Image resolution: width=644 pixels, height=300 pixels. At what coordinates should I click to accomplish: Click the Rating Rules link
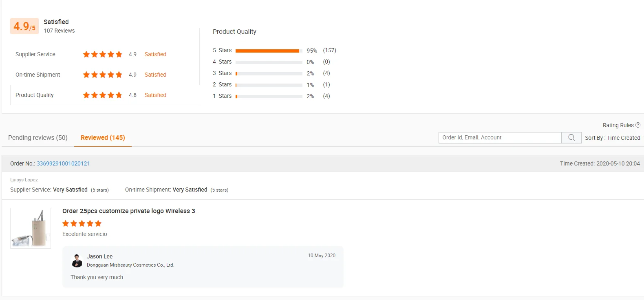tap(618, 125)
